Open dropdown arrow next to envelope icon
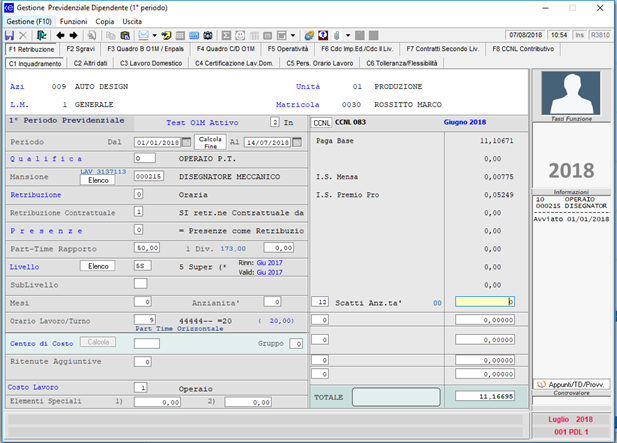617x443 pixels. tap(155, 35)
